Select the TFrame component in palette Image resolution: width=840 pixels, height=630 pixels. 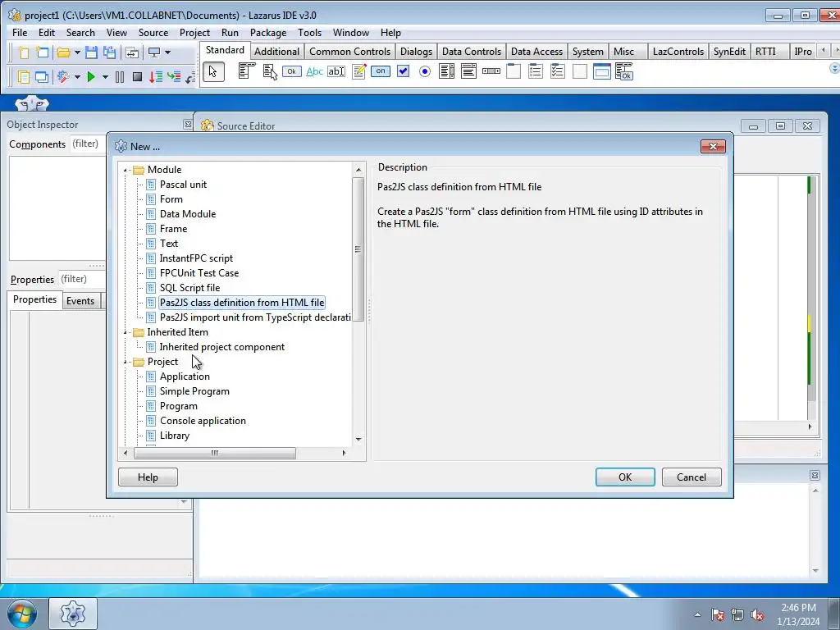pyautogui.click(x=601, y=71)
